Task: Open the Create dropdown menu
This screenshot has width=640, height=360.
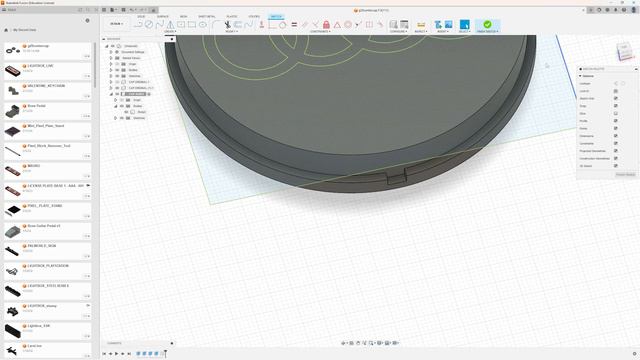Action: [170, 31]
